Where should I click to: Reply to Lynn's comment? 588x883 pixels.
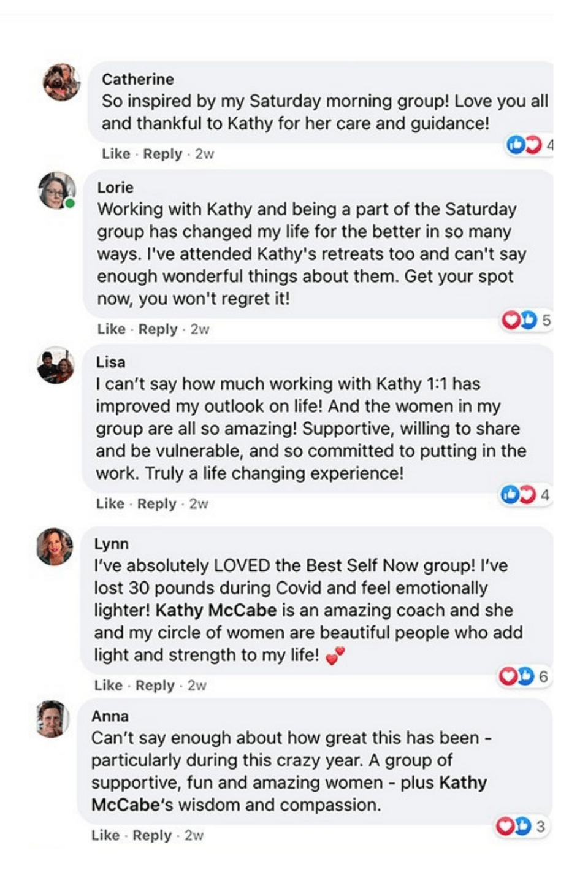(x=155, y=686)
